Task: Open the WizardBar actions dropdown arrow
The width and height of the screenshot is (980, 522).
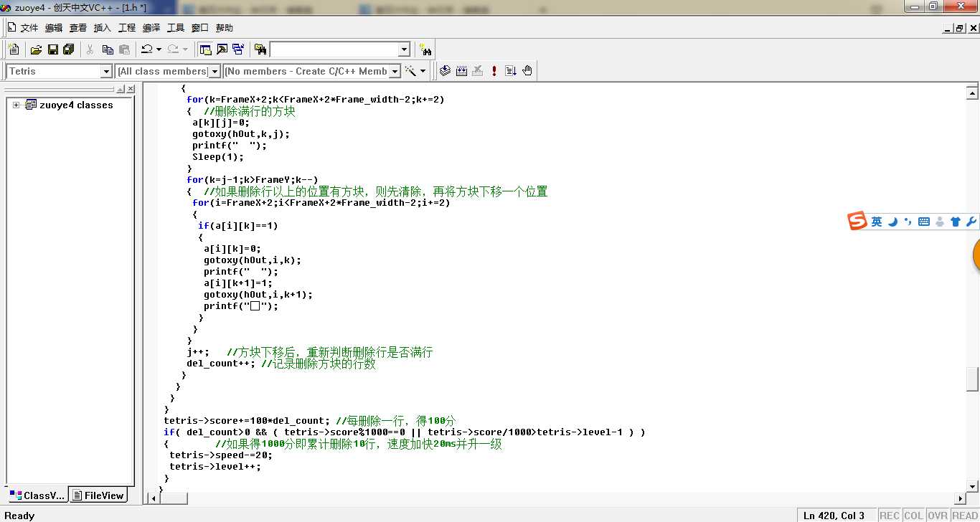Action: point(423,71)
